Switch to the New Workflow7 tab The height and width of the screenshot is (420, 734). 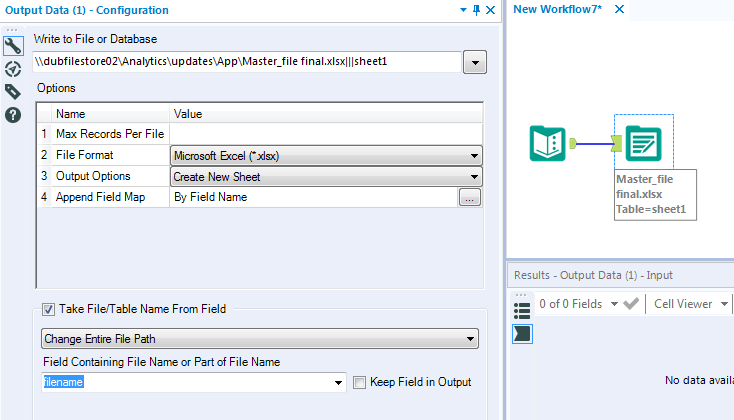point(557,9)
